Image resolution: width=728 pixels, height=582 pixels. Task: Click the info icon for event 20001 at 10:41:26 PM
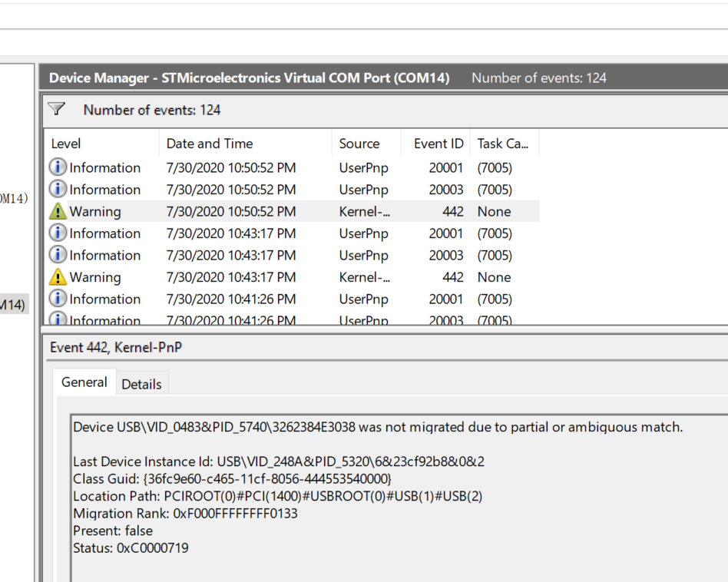click(x=58, y=299)
